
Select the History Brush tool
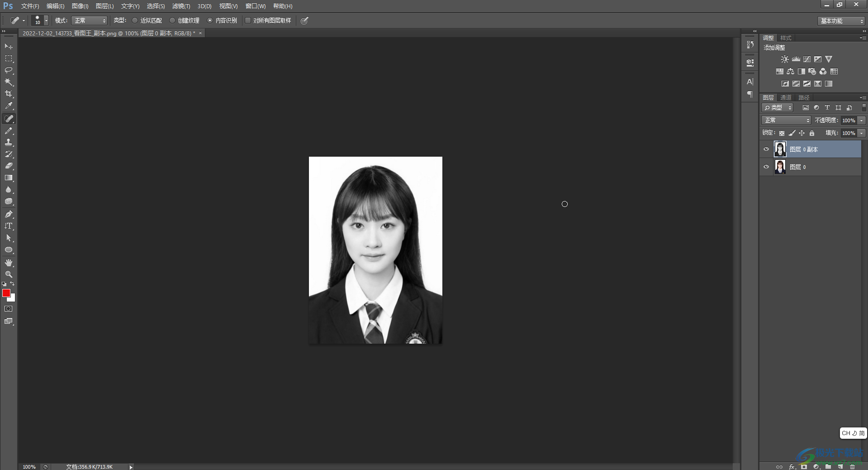9,154
